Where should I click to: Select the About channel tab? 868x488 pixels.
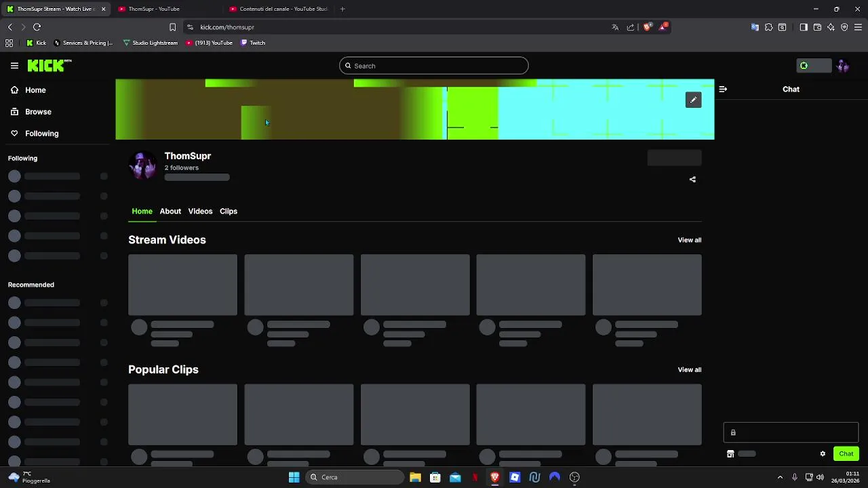(x=170, y=211)
